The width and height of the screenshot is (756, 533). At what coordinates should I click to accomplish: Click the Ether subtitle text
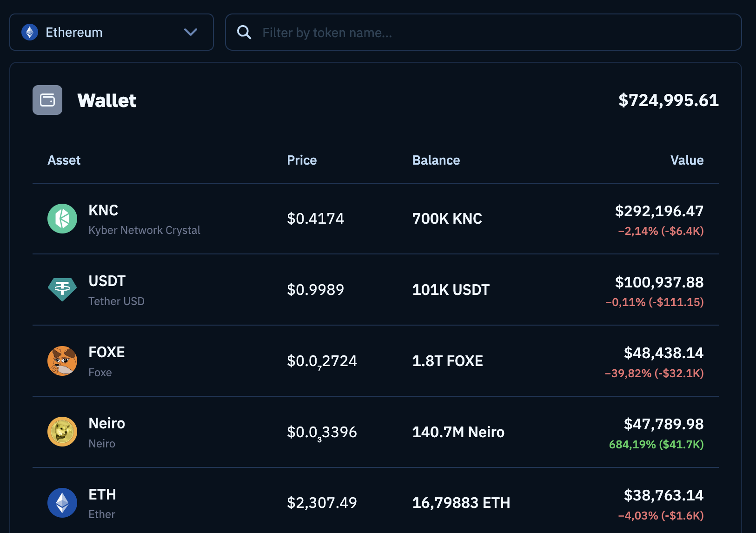(102, 514)
